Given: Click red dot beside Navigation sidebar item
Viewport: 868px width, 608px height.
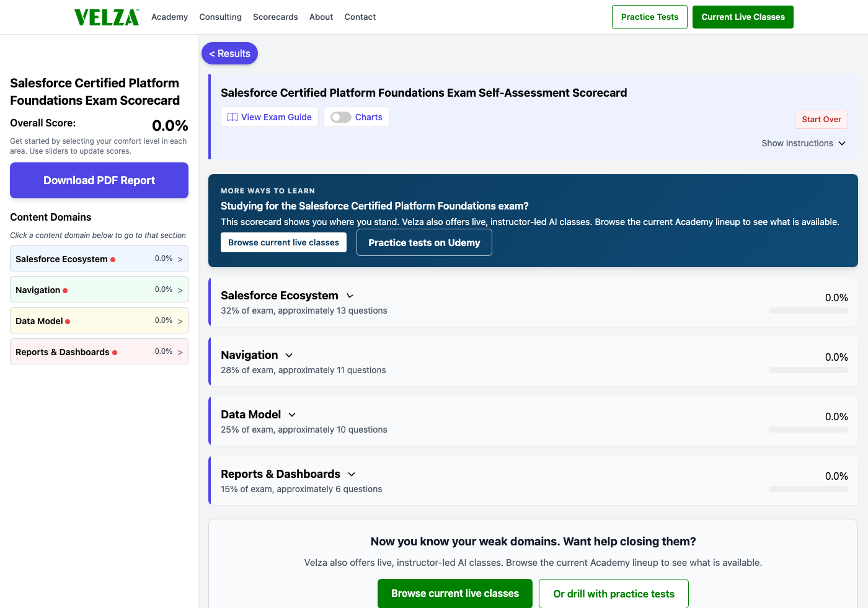Looking at the screenshot, I should 65,291.
